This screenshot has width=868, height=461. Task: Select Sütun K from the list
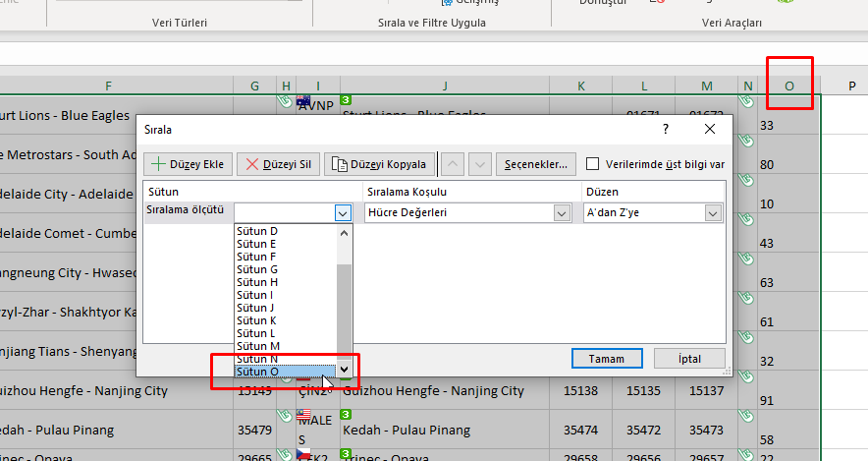pyautogui.click(x=285, y=320)
